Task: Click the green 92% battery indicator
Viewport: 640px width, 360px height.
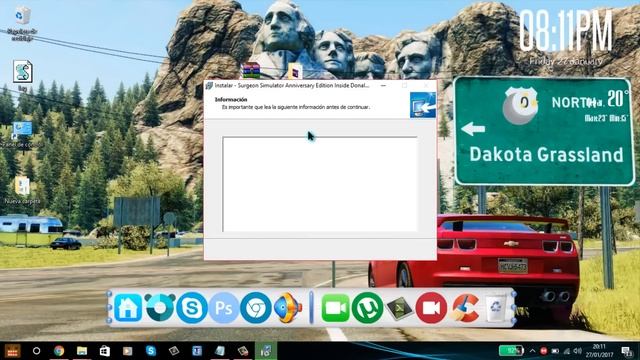Action: coord(511,350)
